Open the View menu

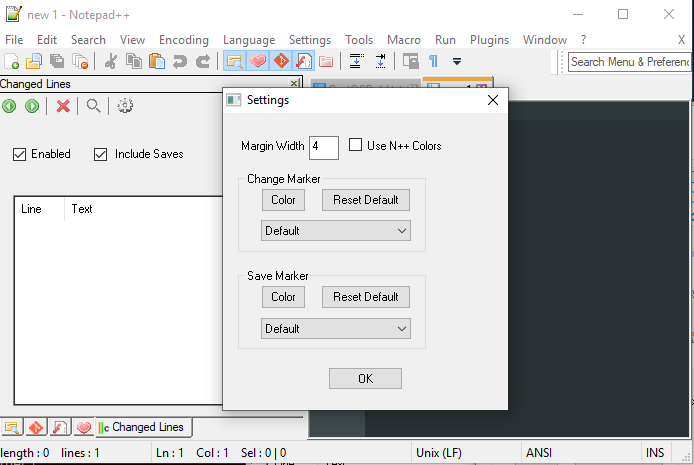(x=132, y=40)
